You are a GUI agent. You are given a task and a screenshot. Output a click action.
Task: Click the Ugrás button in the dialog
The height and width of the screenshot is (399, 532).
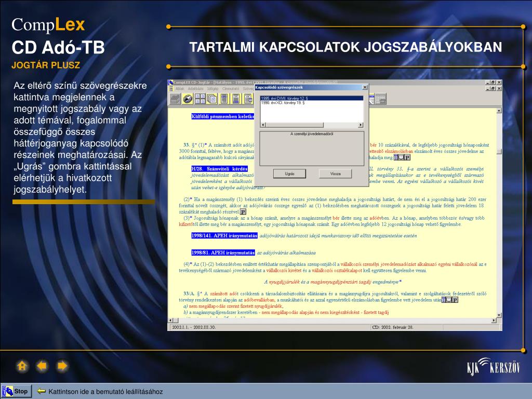coord(289,174)
